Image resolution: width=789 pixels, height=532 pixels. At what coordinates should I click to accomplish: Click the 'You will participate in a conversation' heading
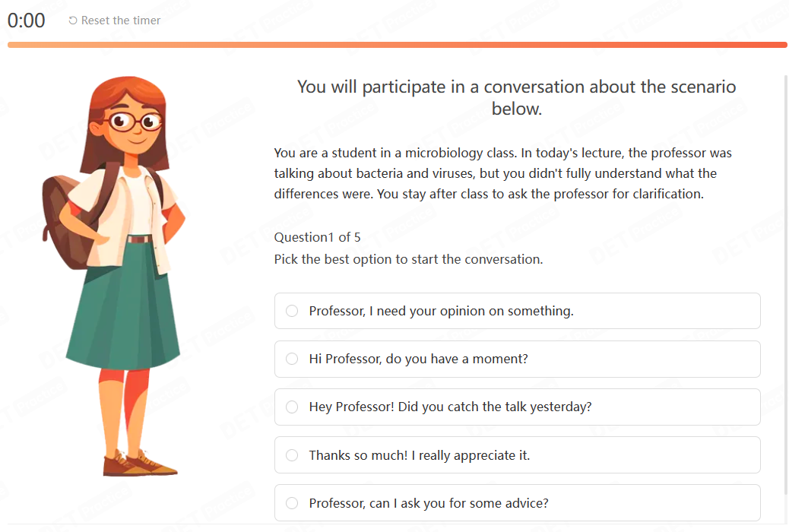[x=516, y=97]
